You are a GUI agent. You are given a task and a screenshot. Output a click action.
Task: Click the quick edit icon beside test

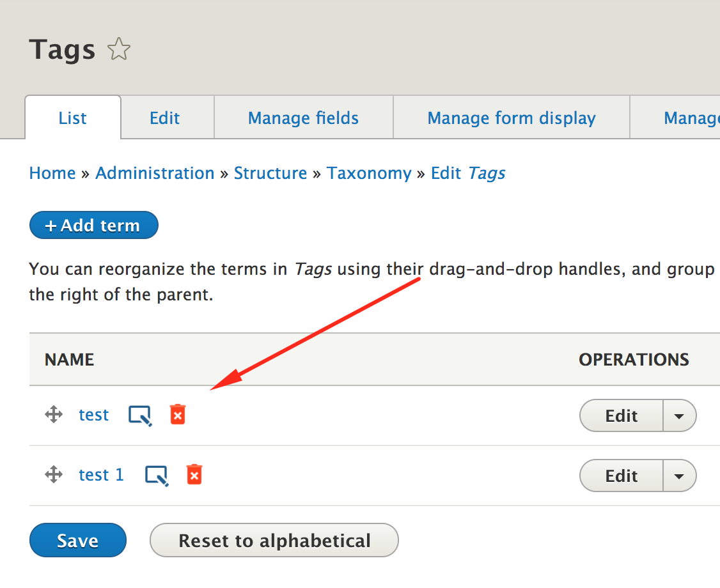[x=140, y=415]
